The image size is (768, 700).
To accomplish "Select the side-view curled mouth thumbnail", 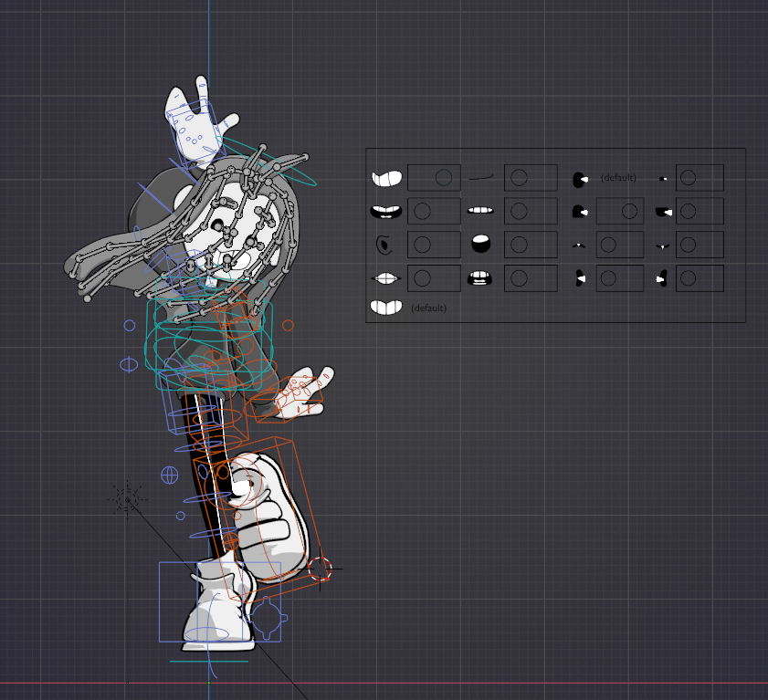I will coord(384,245).
